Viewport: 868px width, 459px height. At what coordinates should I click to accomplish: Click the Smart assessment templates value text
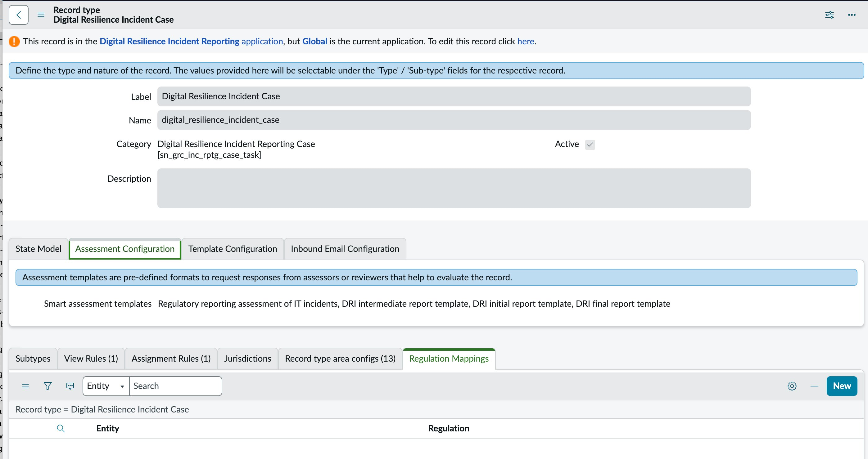coord(414,304)
